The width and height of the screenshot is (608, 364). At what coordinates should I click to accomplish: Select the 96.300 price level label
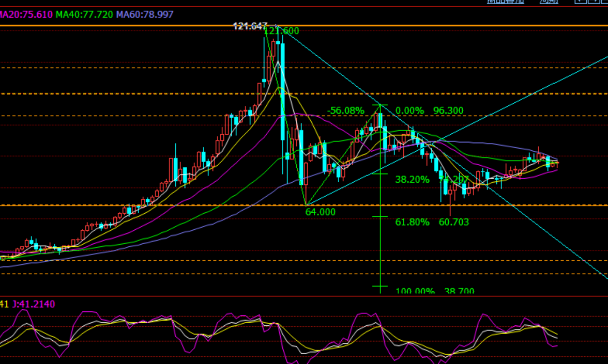(448, 110)
